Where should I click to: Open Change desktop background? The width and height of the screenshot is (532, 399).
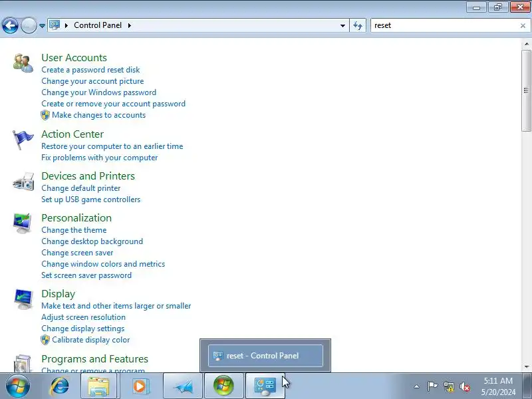click(x=92, y=241)
